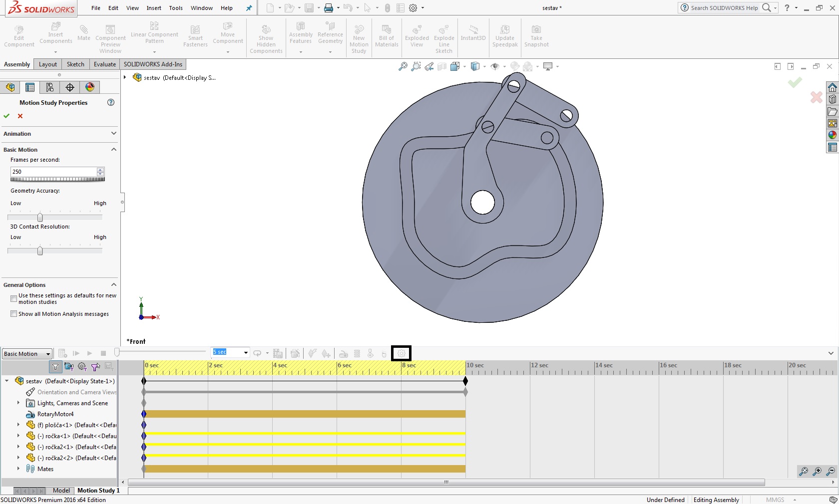Open the Tools menu
Image resolution: width=839 pixels, height=504 pixels.
(x=176, y=8)
